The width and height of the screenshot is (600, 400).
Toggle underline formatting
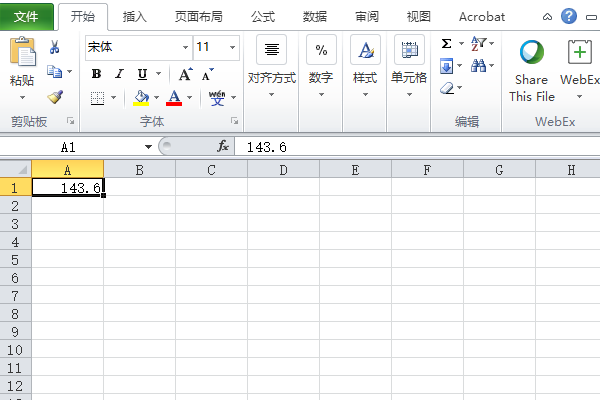coord(142,73)
